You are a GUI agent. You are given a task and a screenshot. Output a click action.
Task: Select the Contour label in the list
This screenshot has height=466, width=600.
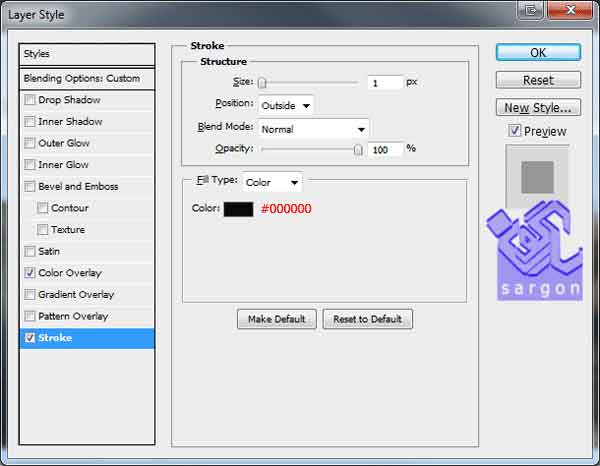[x=70, y=208]
